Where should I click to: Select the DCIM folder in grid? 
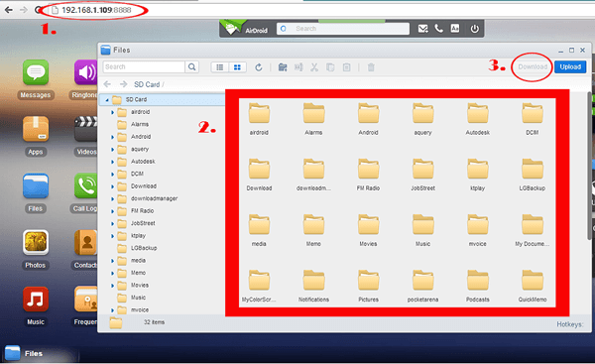tap(533, 119)
